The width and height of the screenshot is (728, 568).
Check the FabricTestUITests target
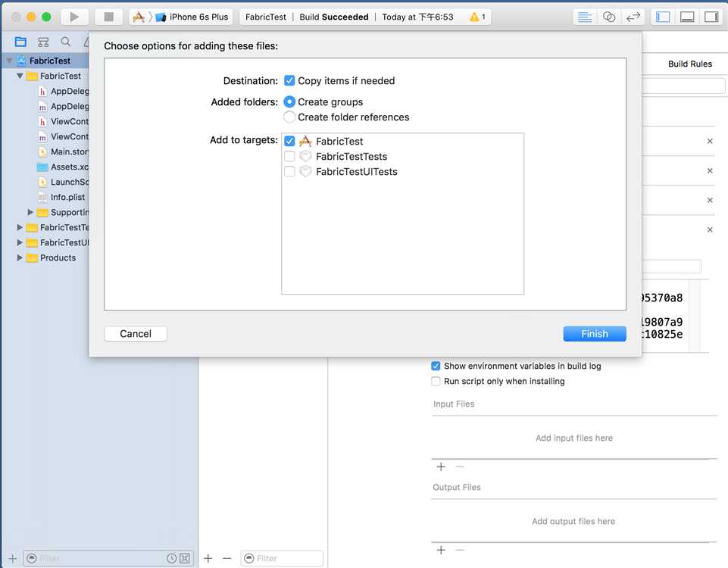coord(289,172)
